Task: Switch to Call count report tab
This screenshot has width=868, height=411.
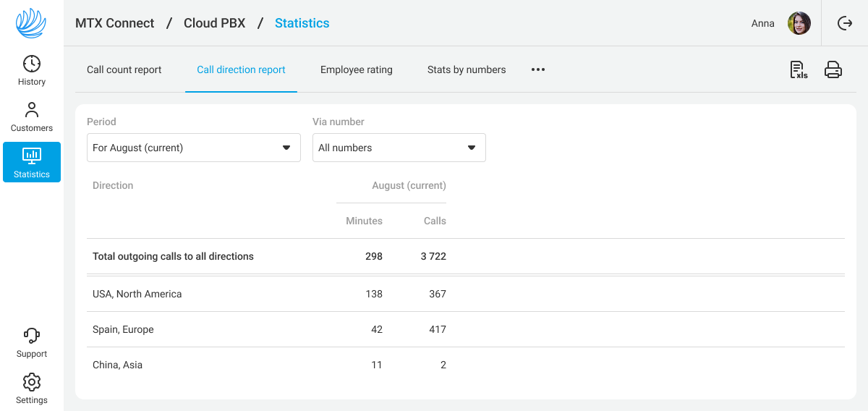Action: tap(124, 69)
